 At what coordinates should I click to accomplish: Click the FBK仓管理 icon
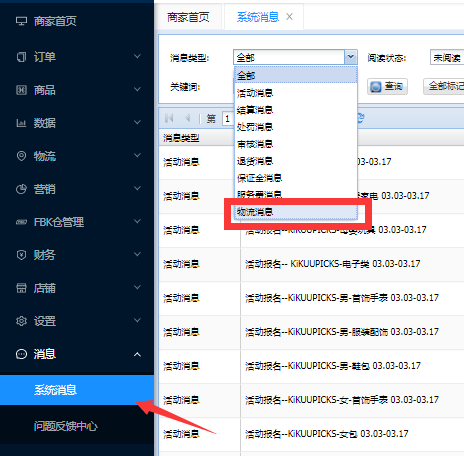[21, 222]
